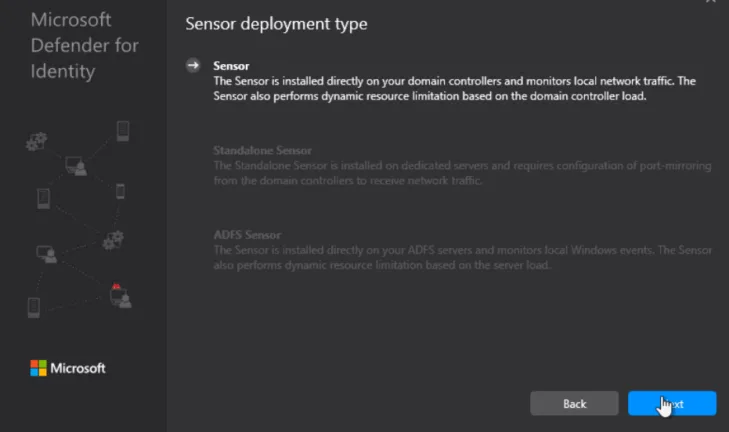Image resolution: width=729 pixels, height=432 pixels.
Task: Click the Standalone Sensor port-mirroring description
Action: point(462,173)
